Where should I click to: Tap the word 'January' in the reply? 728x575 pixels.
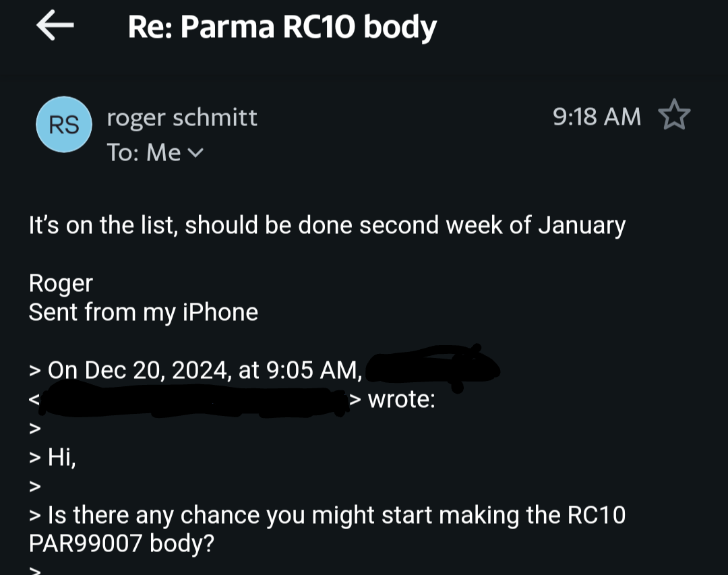(582, 225)
